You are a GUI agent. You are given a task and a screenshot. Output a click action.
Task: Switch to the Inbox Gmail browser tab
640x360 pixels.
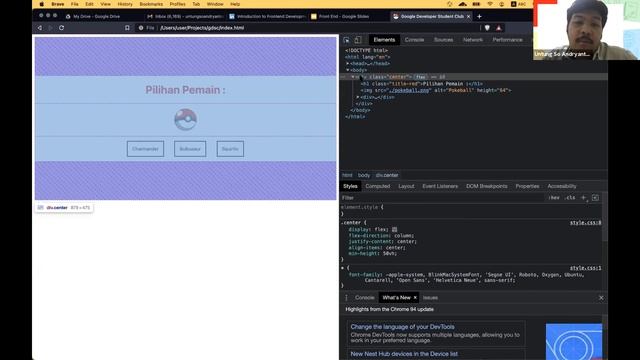(185, 16)
